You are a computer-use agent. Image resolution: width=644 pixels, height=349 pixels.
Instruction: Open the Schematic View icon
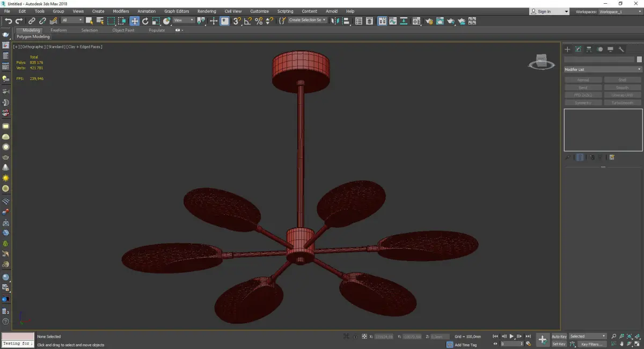click(x=403, y=21)
